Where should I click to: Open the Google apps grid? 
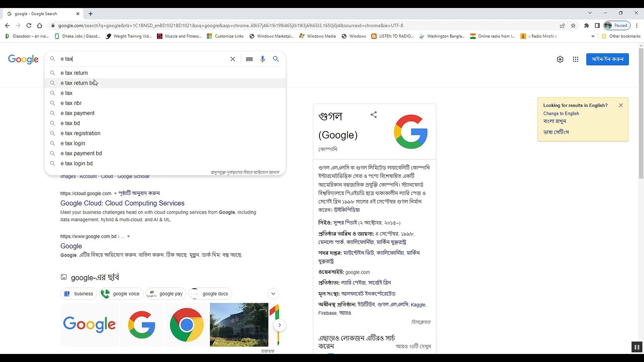coord(576,59)
